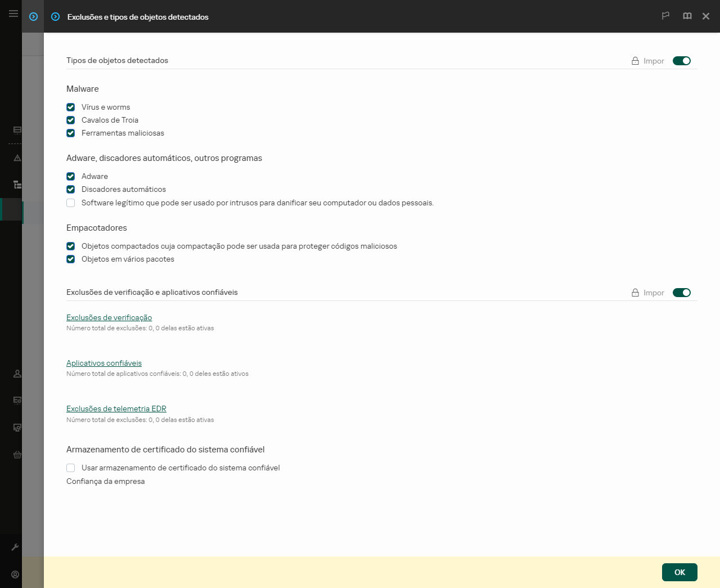The image size is (720, 588).
Task: Click the OK button to confirm settings
Action: coord(679,572)
